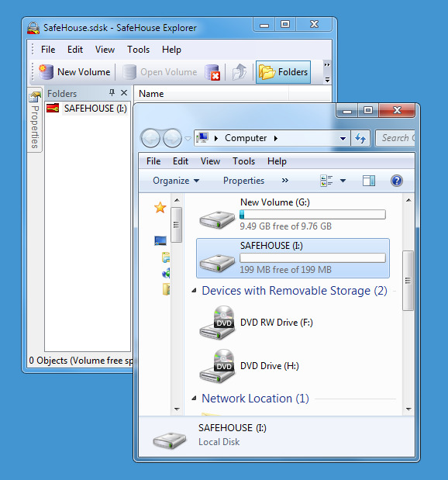The width and height of the screenshot is (448, 480).
Task: Click the main file list scrollbar thumb
Action: click(408, 281)
